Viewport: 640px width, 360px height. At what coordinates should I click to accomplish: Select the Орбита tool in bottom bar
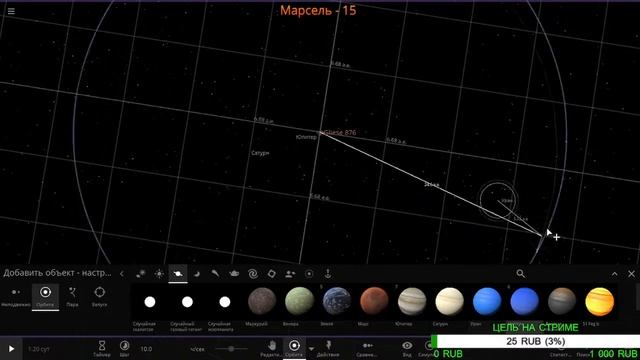294,349
